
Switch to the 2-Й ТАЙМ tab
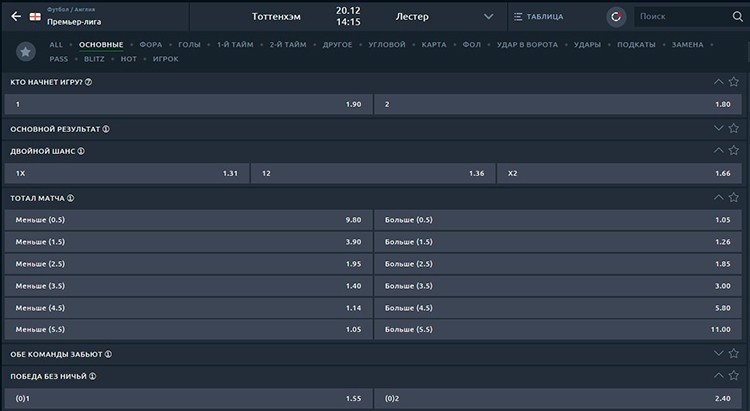point(287,44)
